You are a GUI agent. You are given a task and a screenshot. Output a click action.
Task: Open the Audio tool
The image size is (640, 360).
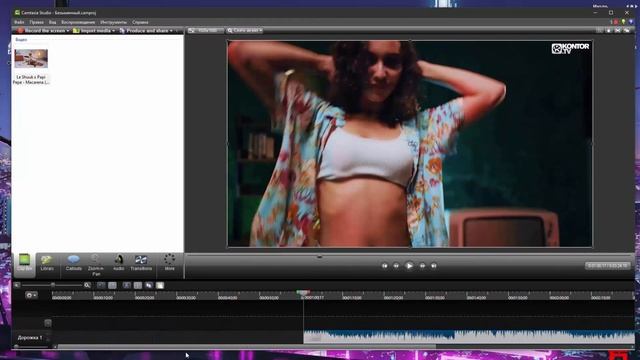[x=119, y=262]
